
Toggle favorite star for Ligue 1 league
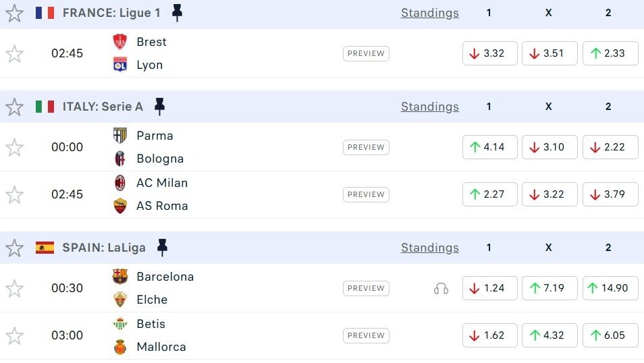point(14,13)
